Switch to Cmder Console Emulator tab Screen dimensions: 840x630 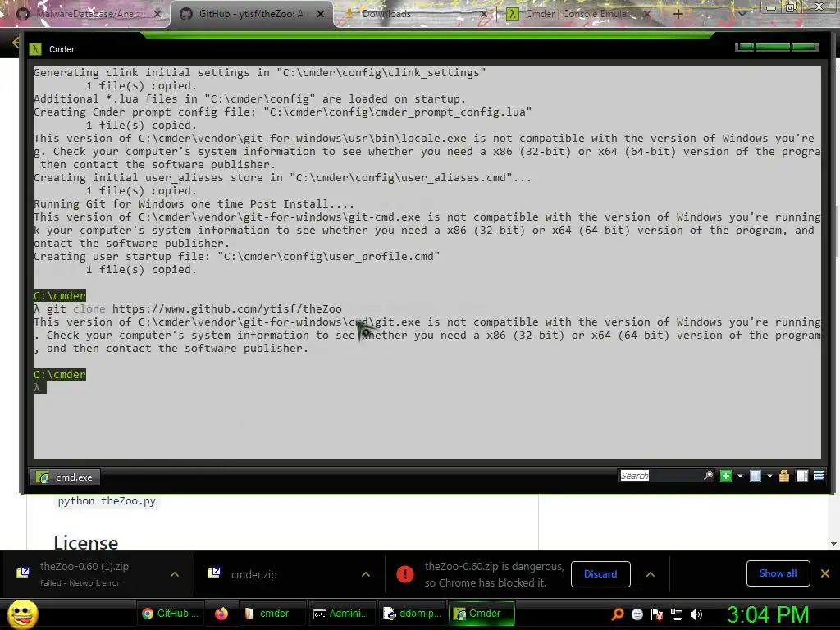pyautogui.click(x=579, y=14)
